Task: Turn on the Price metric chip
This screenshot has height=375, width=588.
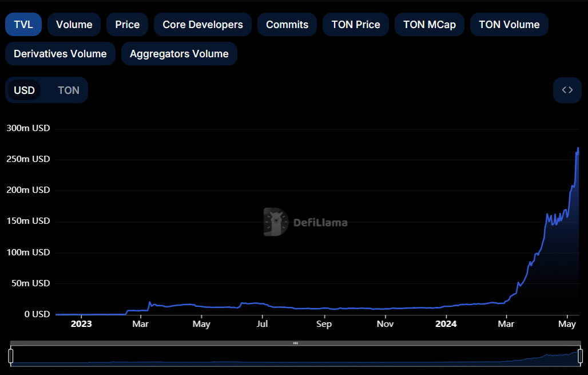Action: [x=127, y=25]
